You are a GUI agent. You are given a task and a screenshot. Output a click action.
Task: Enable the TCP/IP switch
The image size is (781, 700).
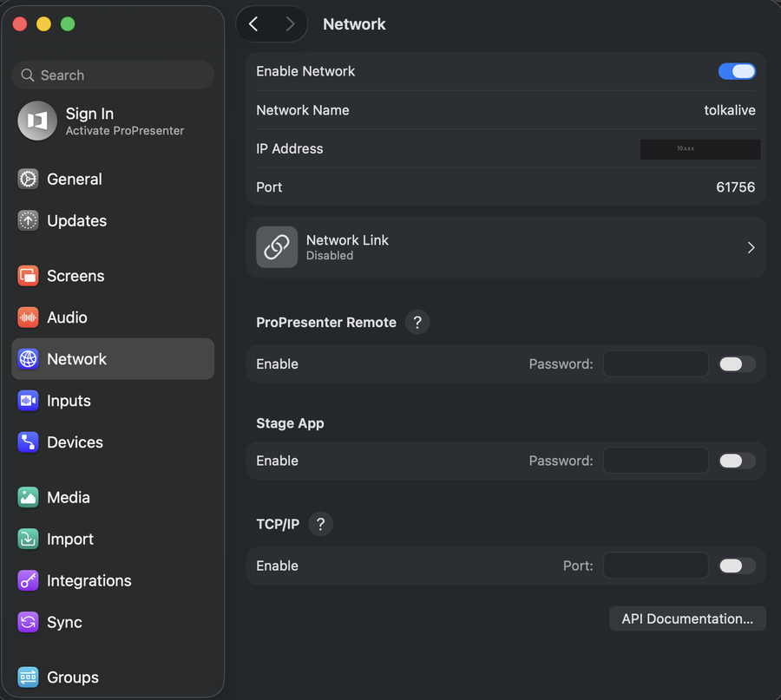click(737, 566)
